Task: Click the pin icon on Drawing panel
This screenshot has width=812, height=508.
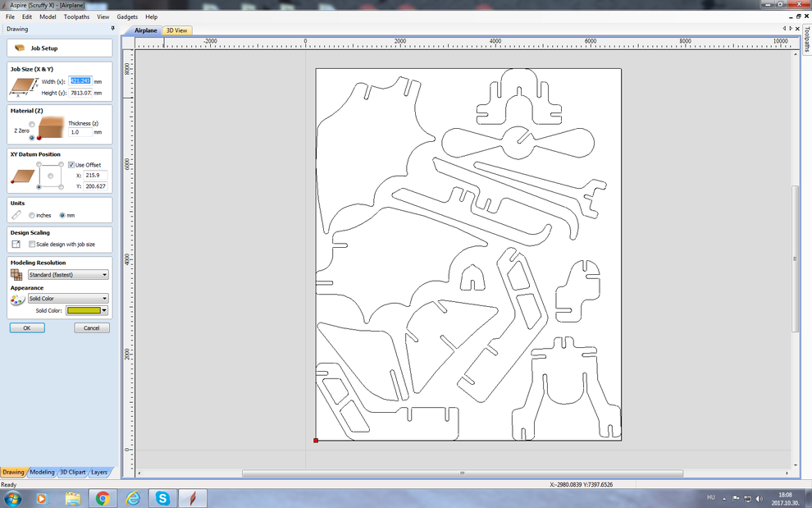Action: tap(112, 29)
